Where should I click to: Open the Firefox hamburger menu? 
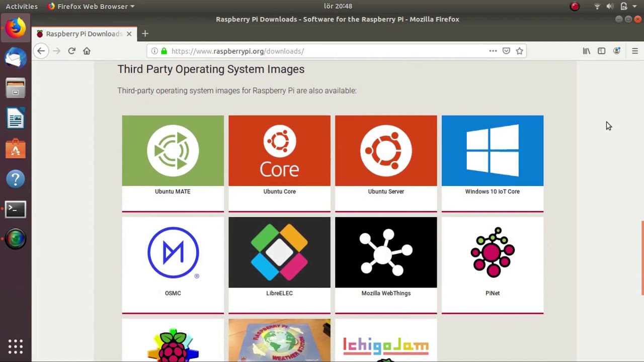(635, 51)
